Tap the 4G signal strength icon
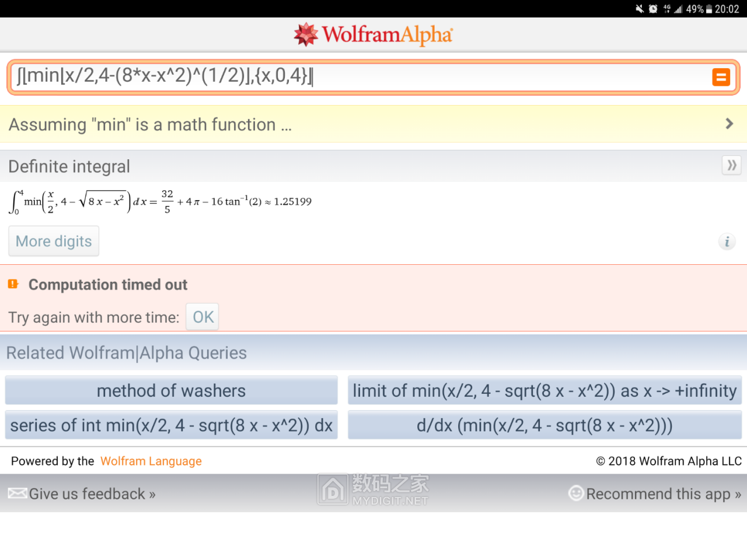This screenshot has height=560, width=747. coord(673,9)
